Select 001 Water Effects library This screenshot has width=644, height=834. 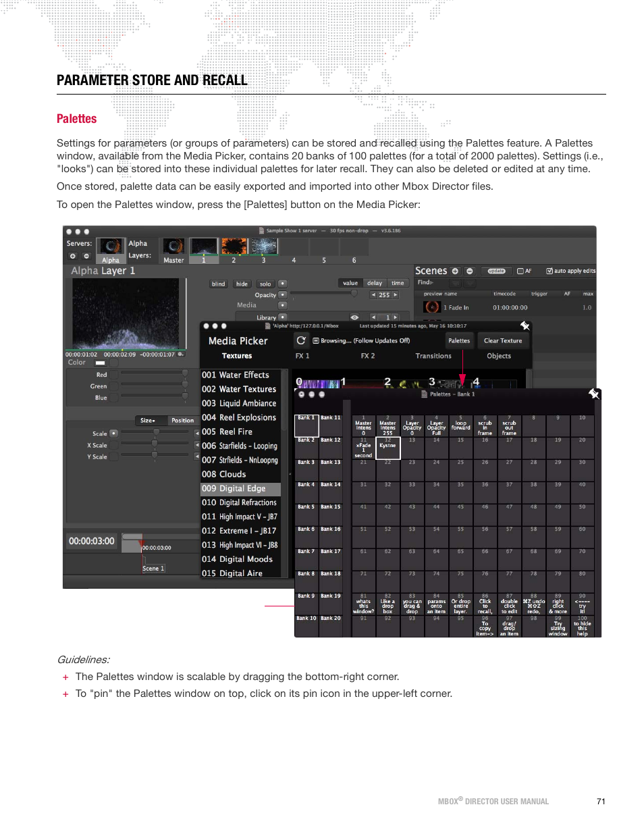tap(240, 375)
